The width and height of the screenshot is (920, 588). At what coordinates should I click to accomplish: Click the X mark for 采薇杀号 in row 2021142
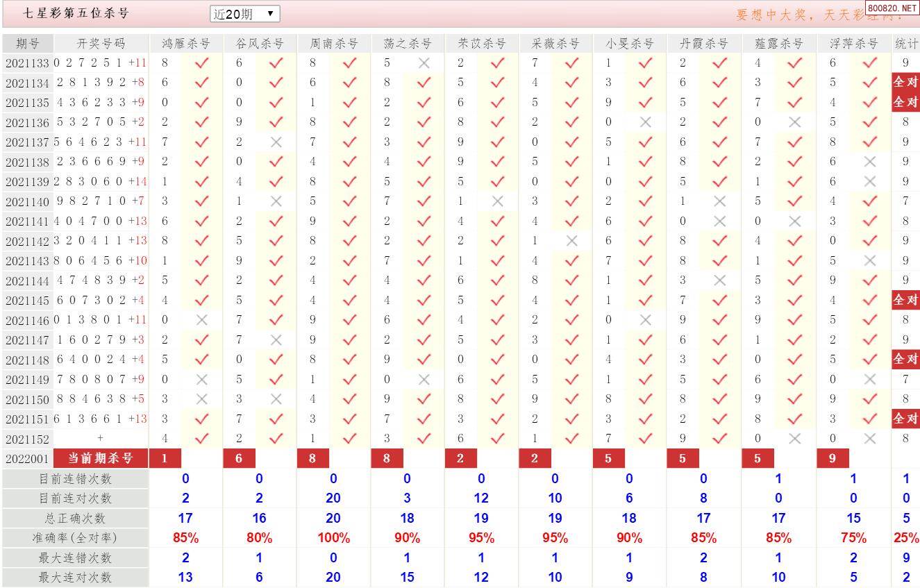571,241
